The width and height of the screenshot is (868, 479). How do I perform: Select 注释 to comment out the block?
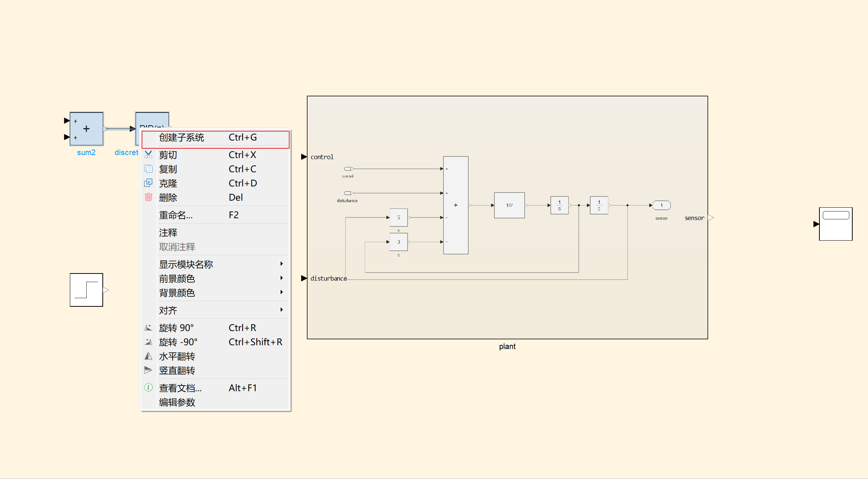tap(215, 232)
